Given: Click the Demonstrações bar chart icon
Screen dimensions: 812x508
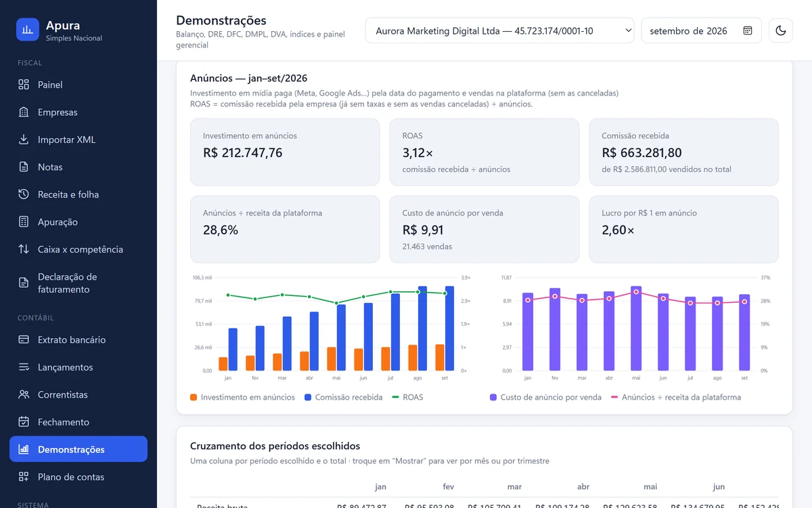Looking at the screenshot, I should click(24, 449).
